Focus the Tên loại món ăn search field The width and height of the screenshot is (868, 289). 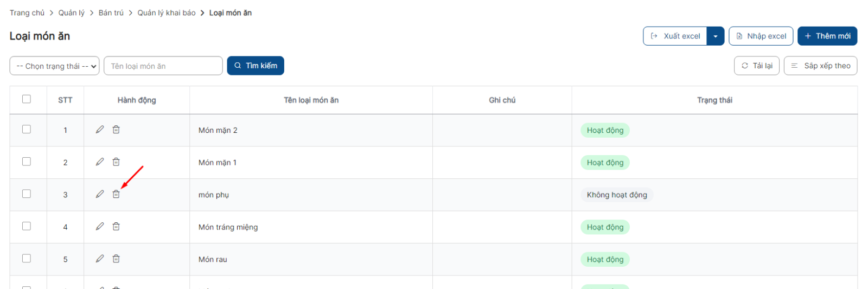[x=163, y=66]
